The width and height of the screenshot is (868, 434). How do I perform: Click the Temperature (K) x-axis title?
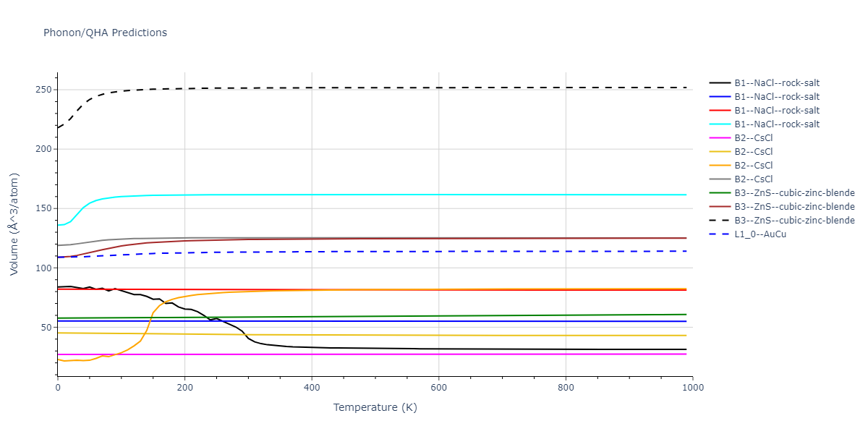[375, 408]
